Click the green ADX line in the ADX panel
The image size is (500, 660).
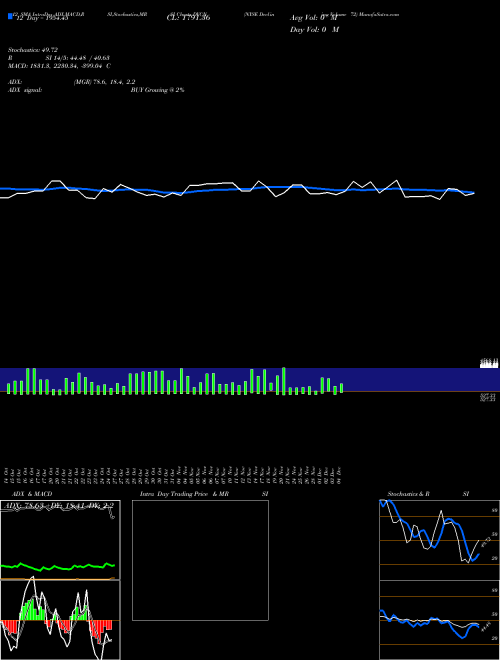58,567
